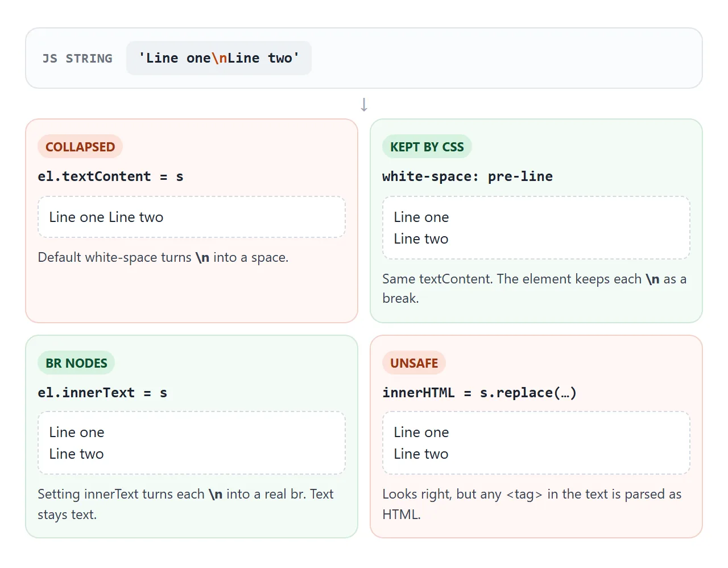Click 'Default white-space turns \n into a space.'
Image resolution: width=728 pixels, height=568 pixels.
(163, 257)
